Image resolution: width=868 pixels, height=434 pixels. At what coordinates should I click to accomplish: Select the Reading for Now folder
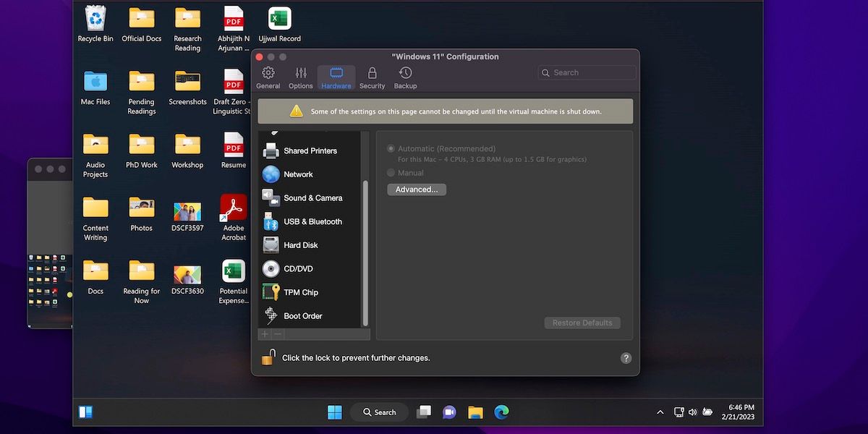[142, 281]
